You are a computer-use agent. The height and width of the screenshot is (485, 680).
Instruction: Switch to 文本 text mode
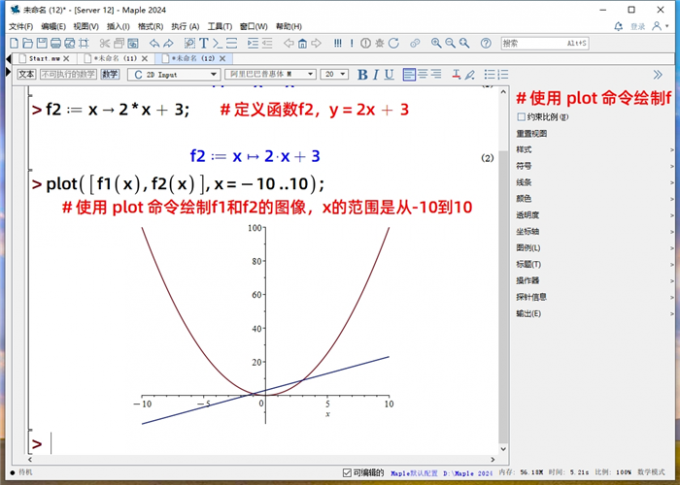coord(26,74)
